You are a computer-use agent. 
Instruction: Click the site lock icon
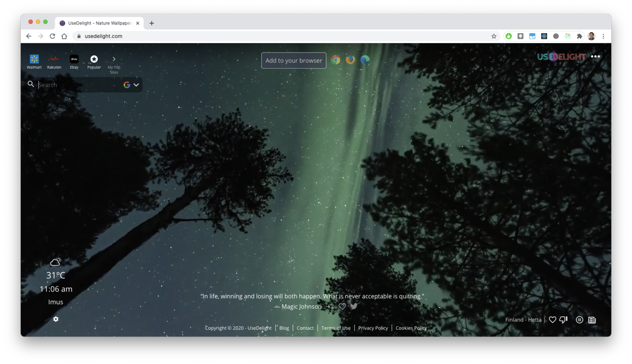coord(79,36)
